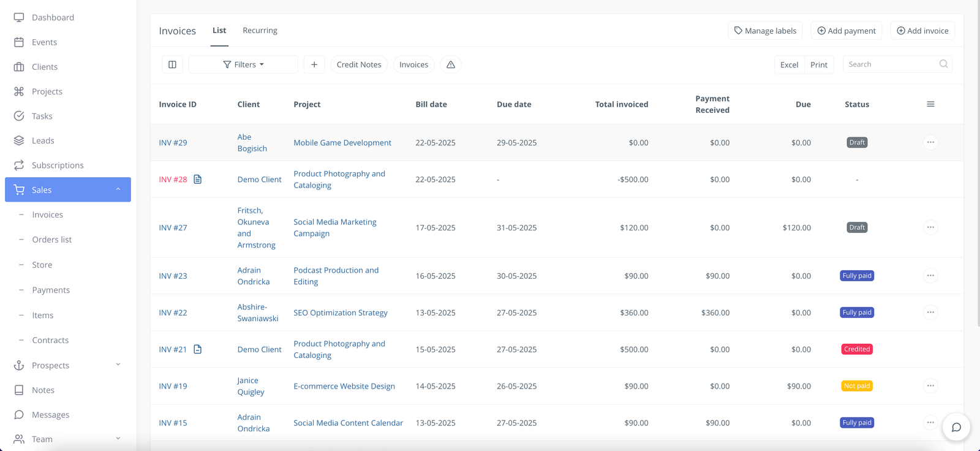This screenshot has width=980, height=451.
Task: Open the INV #27 invoice link
Action: (173, 227)
